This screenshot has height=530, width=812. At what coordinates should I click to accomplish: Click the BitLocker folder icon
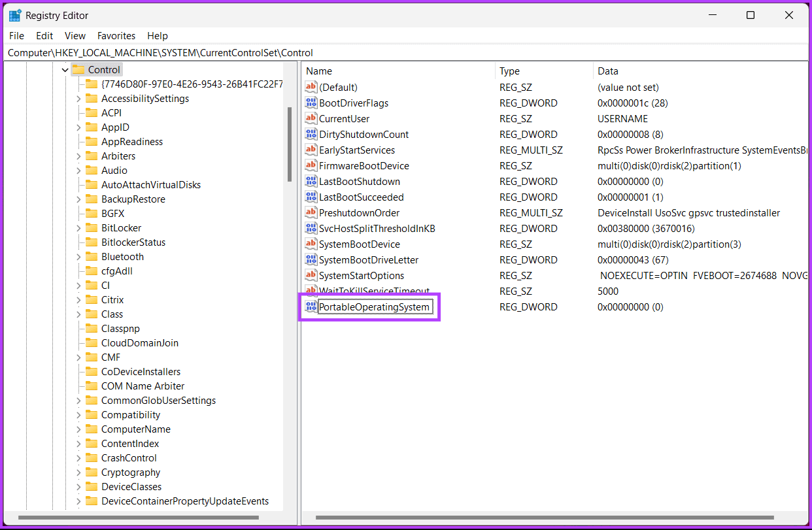click(92, 228)
